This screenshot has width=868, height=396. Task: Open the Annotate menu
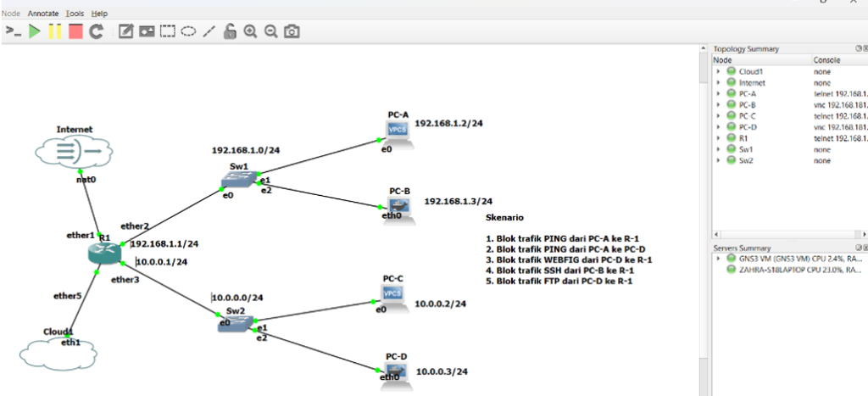click(x=43, y=14)
